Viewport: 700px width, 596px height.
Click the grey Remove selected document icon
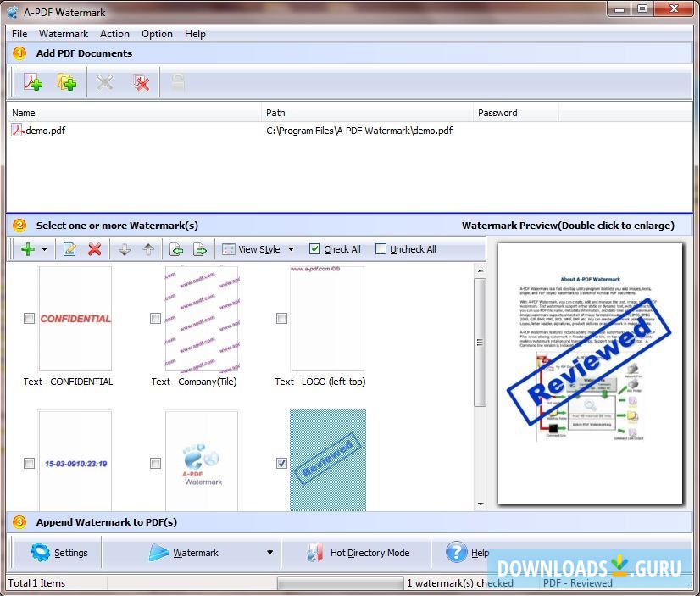(x=105, y=82)
